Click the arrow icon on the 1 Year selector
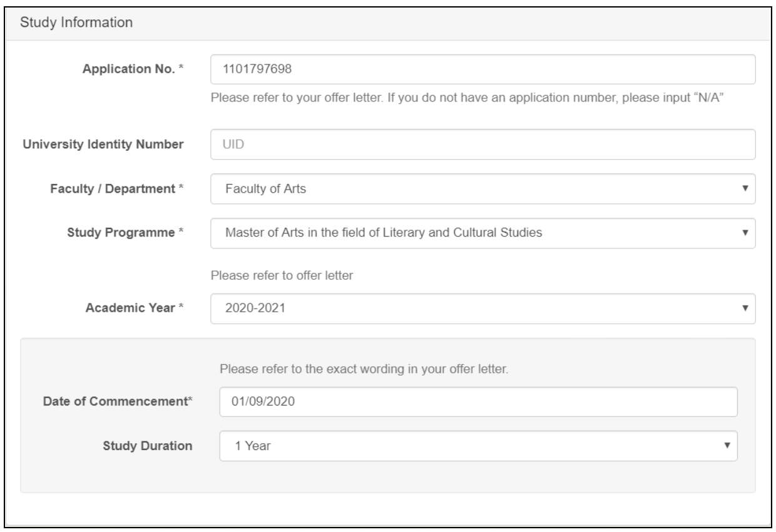The height and width of the screenshot is (532, 776). tap(727, 446)
